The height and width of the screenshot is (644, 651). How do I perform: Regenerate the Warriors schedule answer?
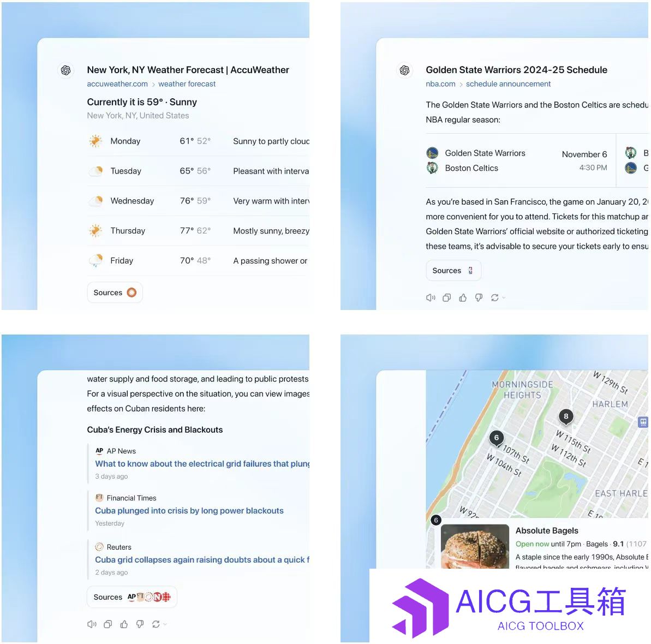coord(494,297)
